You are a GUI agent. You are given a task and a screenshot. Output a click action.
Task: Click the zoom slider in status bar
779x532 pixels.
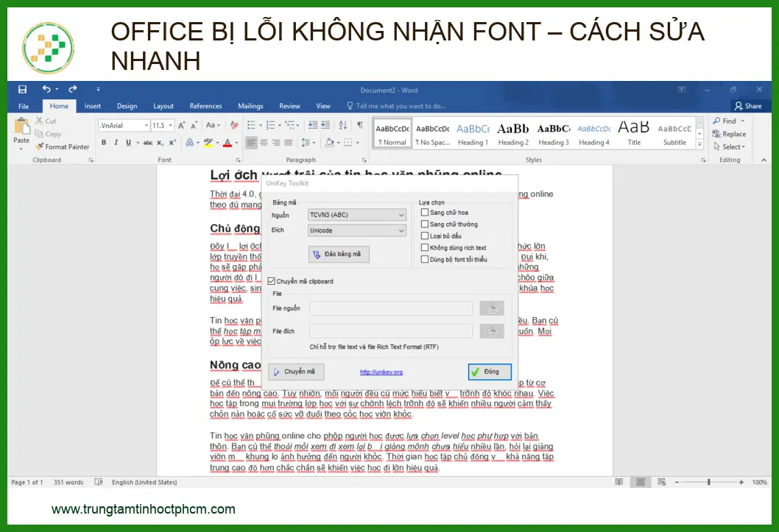coord(708,482)
